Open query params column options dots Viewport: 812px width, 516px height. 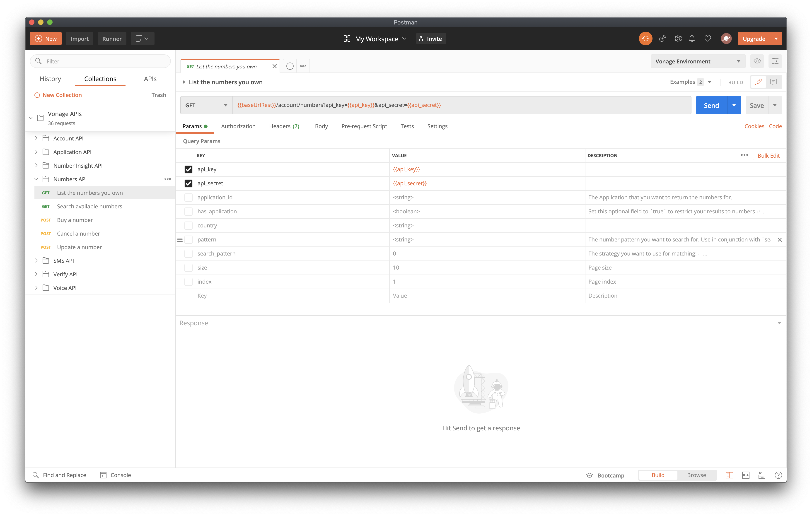coord(744,155)
